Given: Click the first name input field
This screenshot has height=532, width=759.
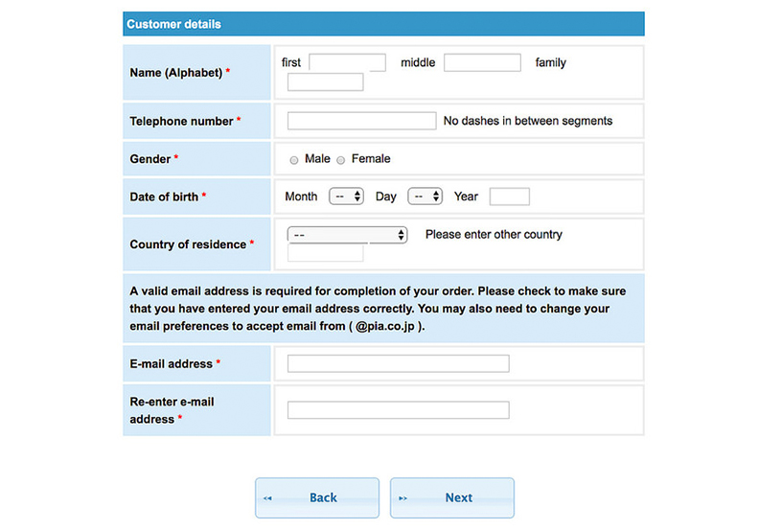Looking at the screenshot, I should [x=347, y=63].
